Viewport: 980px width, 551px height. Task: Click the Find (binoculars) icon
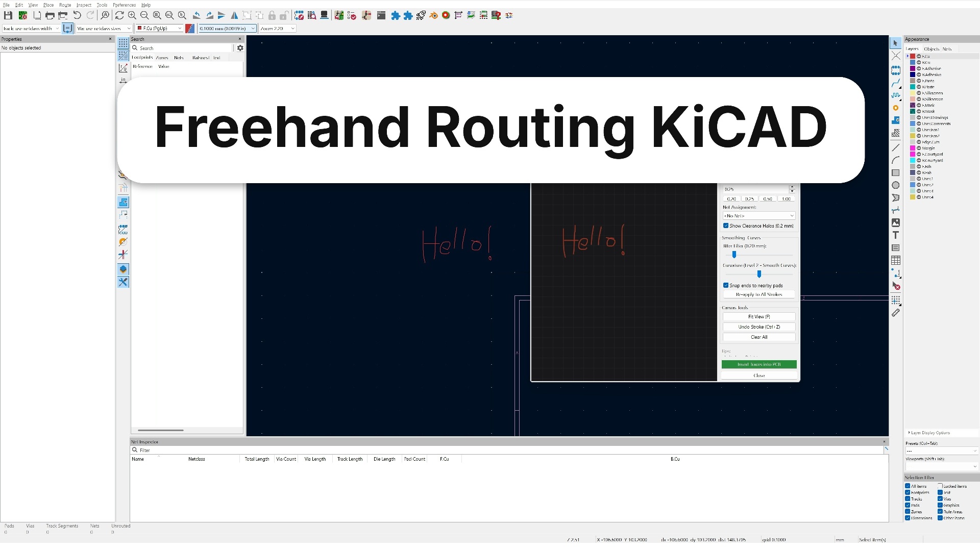105,15
